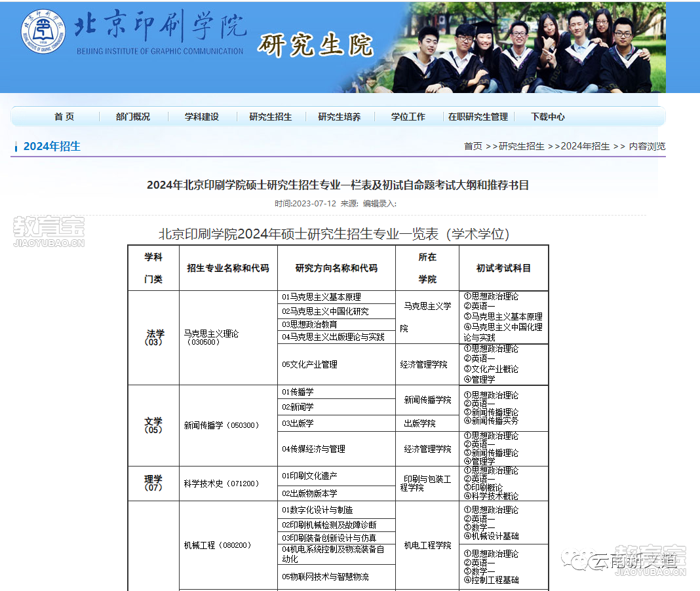Viewport: 700px width, 591px height.
Task: Click row 03思想政治教育
Action: tap(336, 324)
